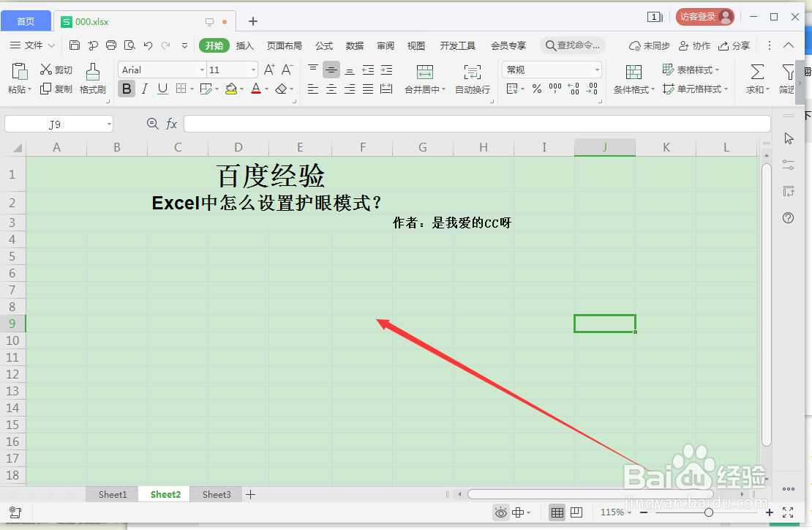Click the Save icon in quick access toolbar

[75, 45]
